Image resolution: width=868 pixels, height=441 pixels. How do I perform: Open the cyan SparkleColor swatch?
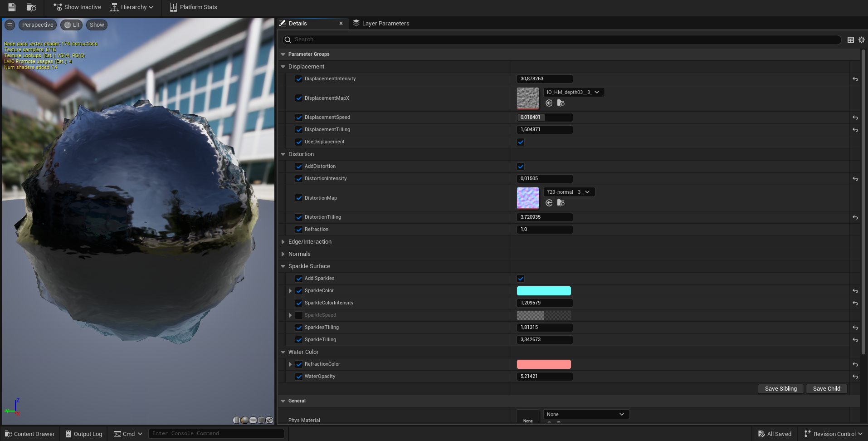pos(544,291)
